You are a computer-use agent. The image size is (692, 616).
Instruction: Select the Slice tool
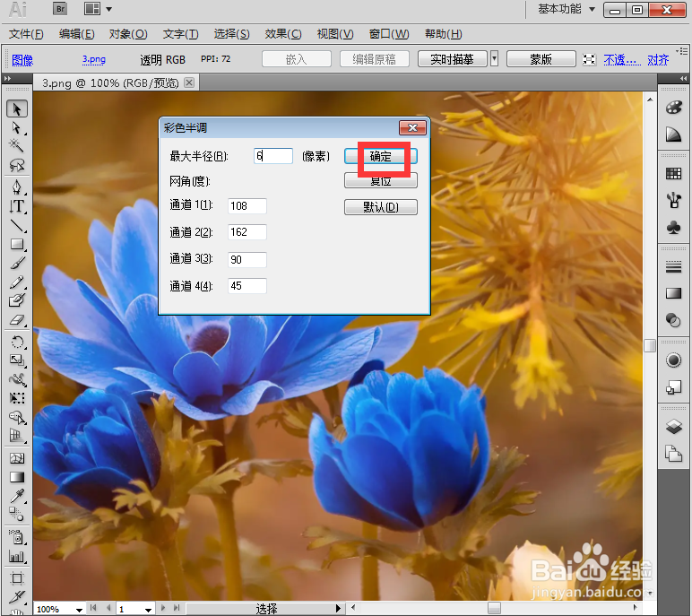pos(17,596)
